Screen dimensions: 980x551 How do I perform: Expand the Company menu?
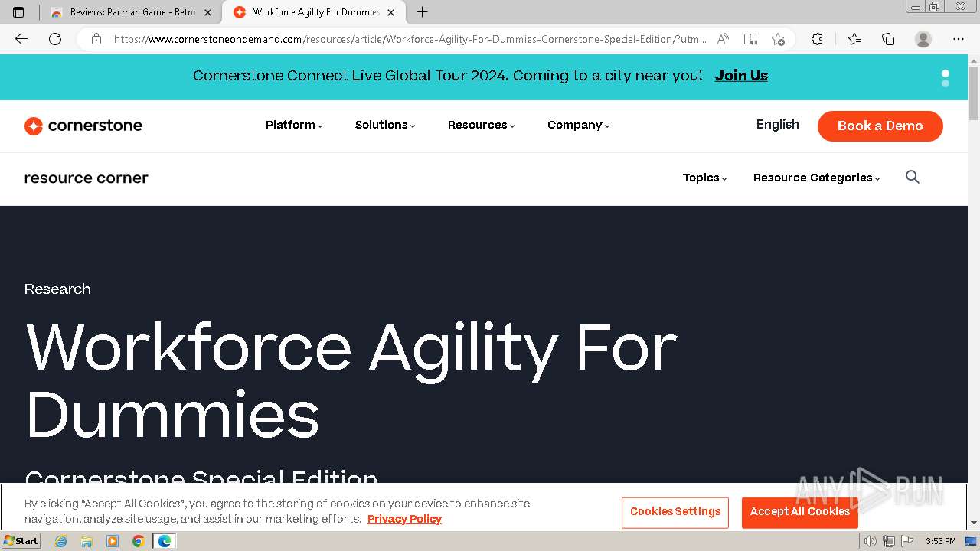pyautogui.click(x=579, y=125)
